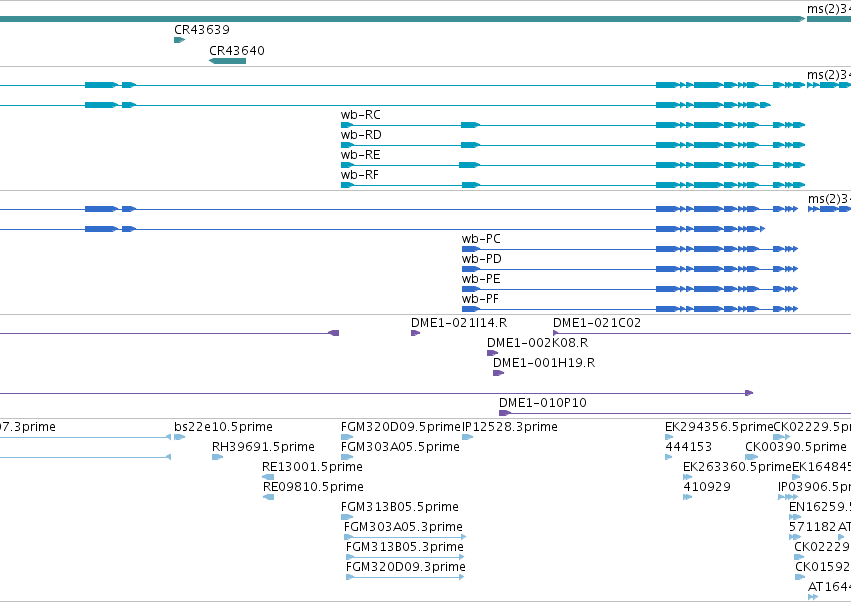
Task: Click the EK294356.5prime EST label
Action: coord(719,427)
